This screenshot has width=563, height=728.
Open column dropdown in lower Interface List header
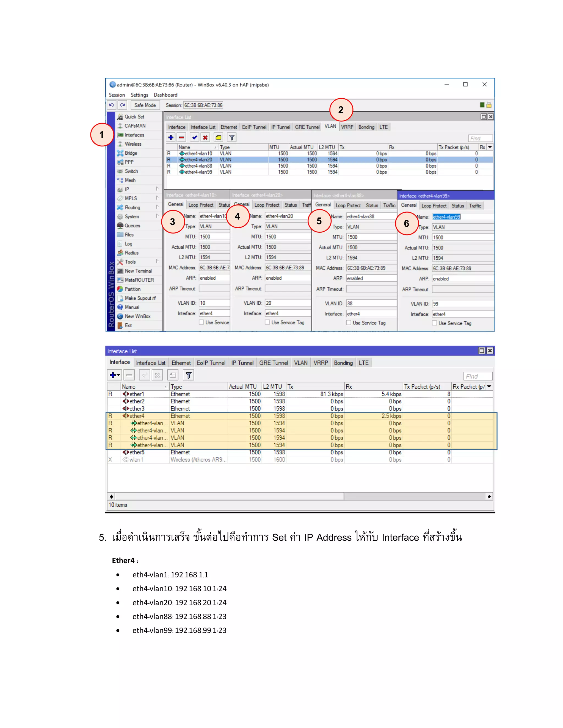coord(489,387)
